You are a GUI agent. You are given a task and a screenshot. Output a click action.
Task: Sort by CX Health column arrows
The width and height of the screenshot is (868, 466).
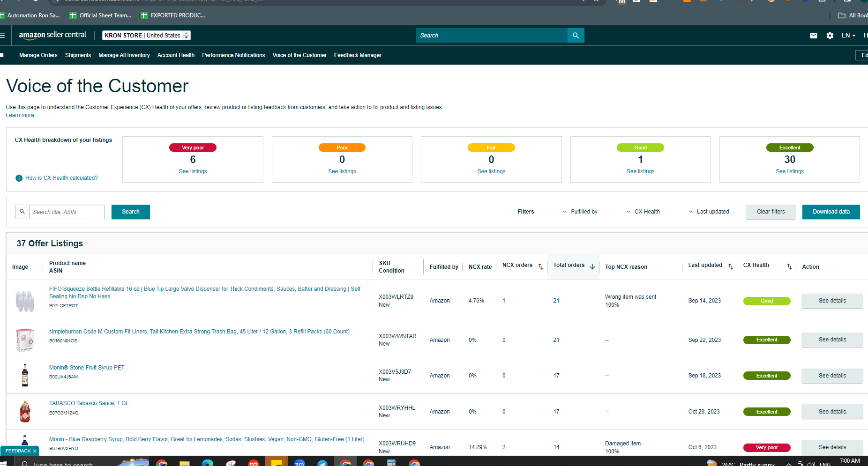click(x=789, y=266)
